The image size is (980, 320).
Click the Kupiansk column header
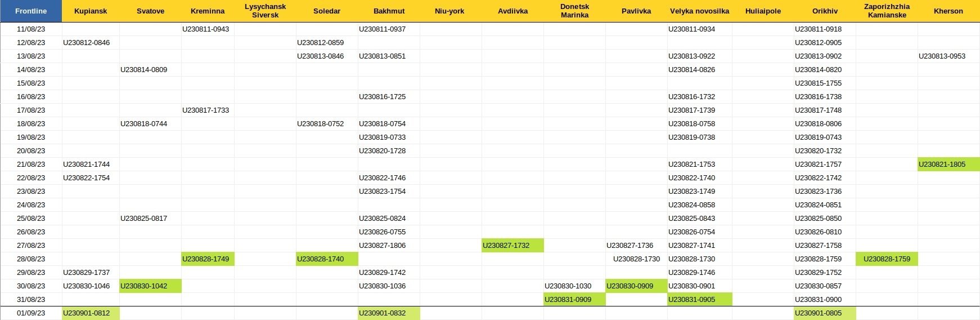[91, 11]
